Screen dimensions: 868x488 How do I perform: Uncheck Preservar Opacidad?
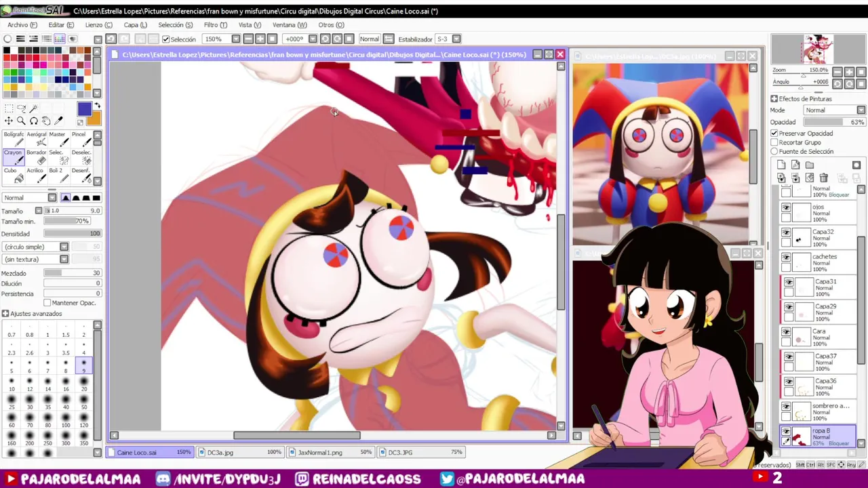[774, 134]
